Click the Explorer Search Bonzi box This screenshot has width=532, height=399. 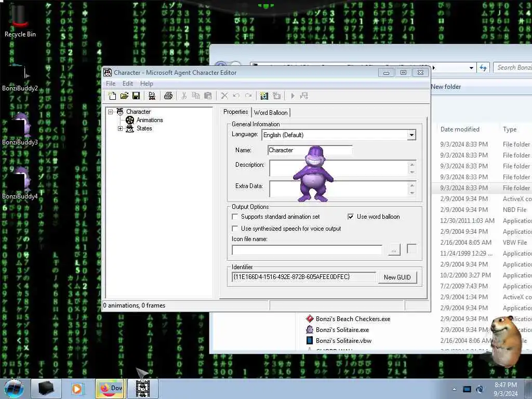[513, 68]
